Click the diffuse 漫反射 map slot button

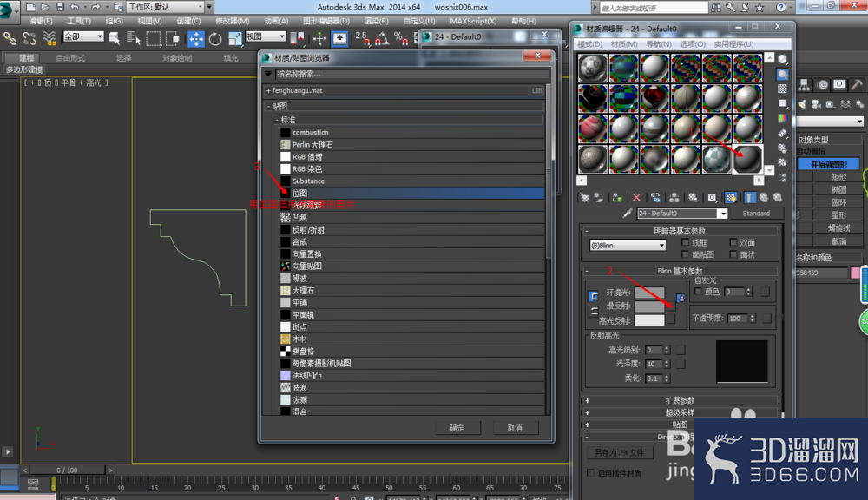[672, 306]
